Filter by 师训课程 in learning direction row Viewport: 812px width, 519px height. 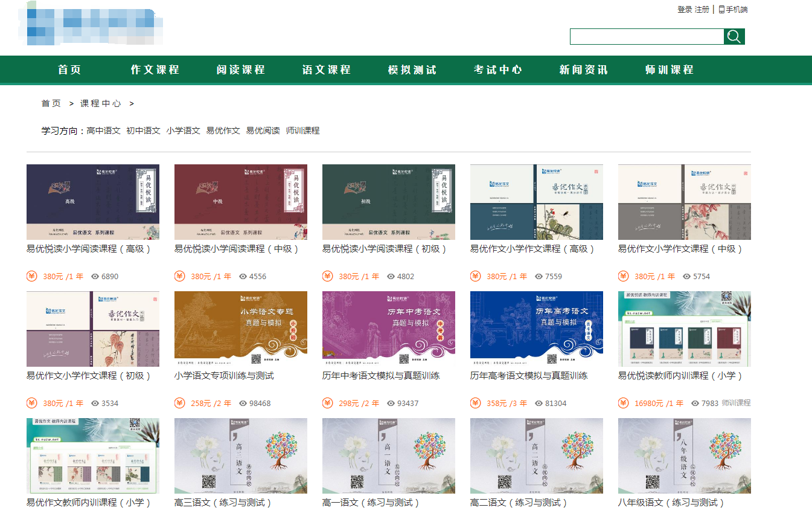[x=303, y=131]
